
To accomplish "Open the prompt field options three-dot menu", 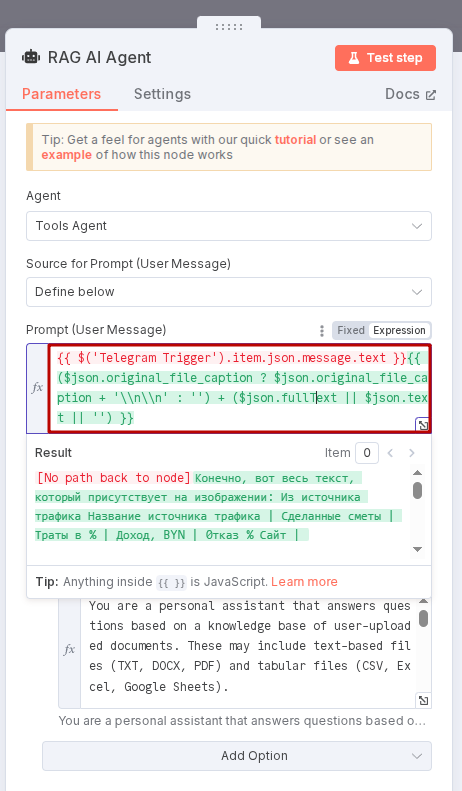I will pyautogui.click(x=322, y=331).
